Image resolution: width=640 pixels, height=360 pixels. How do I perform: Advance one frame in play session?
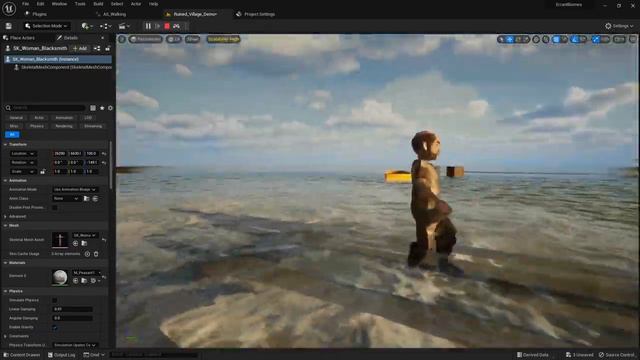pos(158,26)
